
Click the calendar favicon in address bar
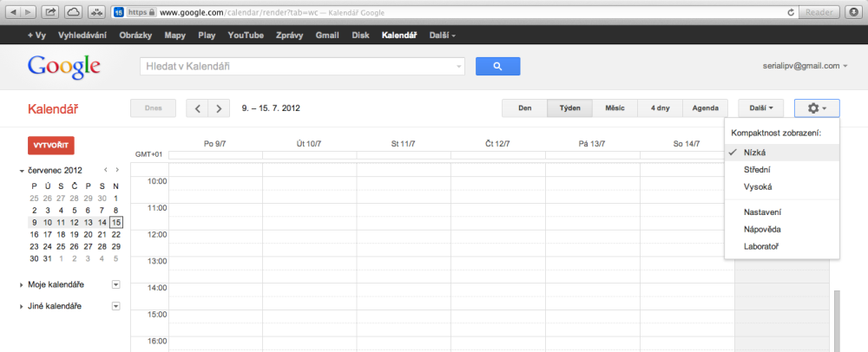coord(118,12)
